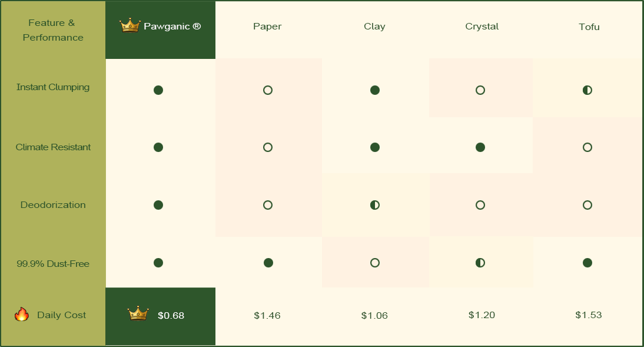Click the Clay daily cost $1.06
The image size is (644, 347).
(374, 316)
